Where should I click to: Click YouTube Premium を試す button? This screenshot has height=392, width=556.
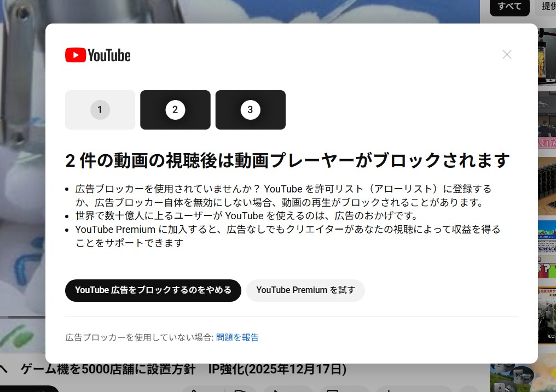305,290
